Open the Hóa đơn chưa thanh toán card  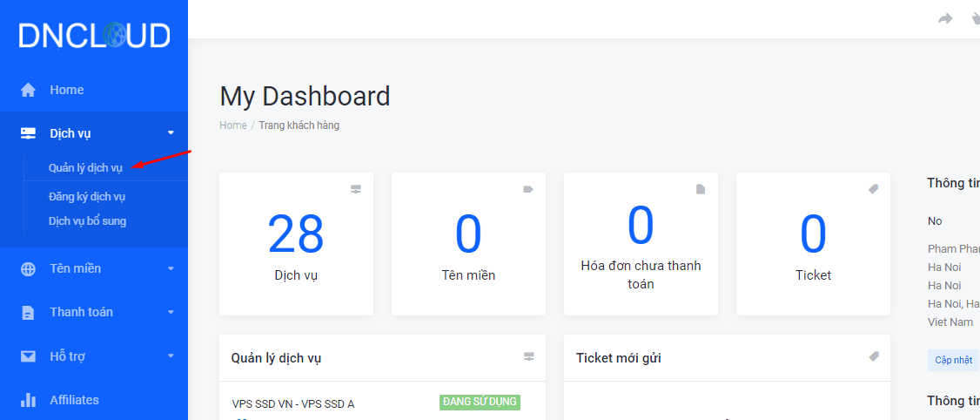point(641,243)
